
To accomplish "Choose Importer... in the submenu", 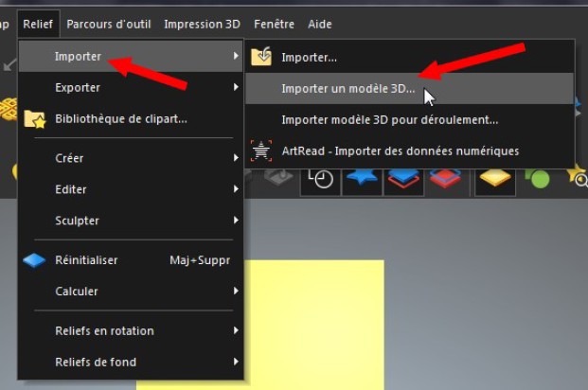I will click(x=409, y=57).
